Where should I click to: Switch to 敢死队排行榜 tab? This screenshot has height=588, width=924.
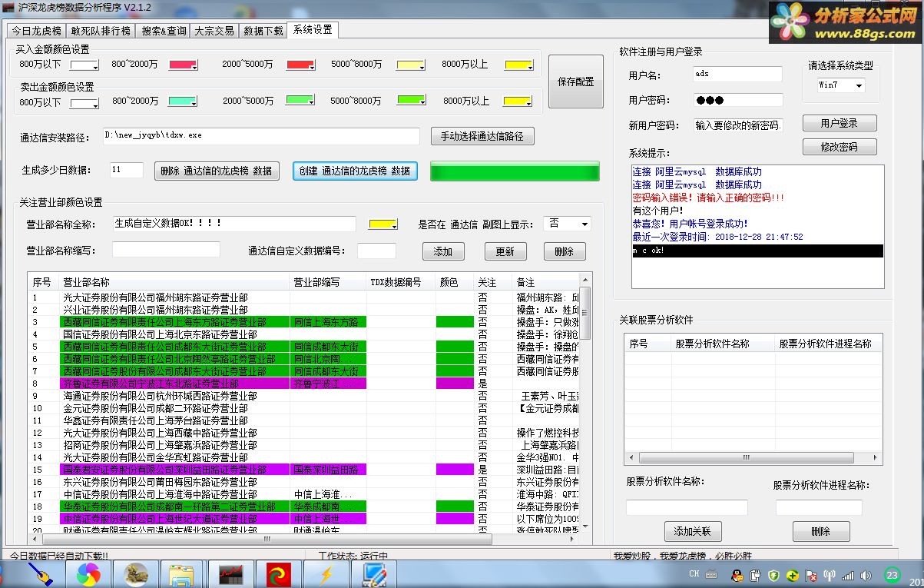click(101, 31)
